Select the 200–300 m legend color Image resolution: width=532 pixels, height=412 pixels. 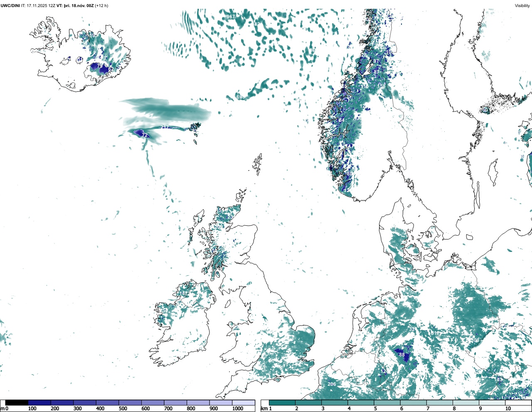[x=62, y=403]
